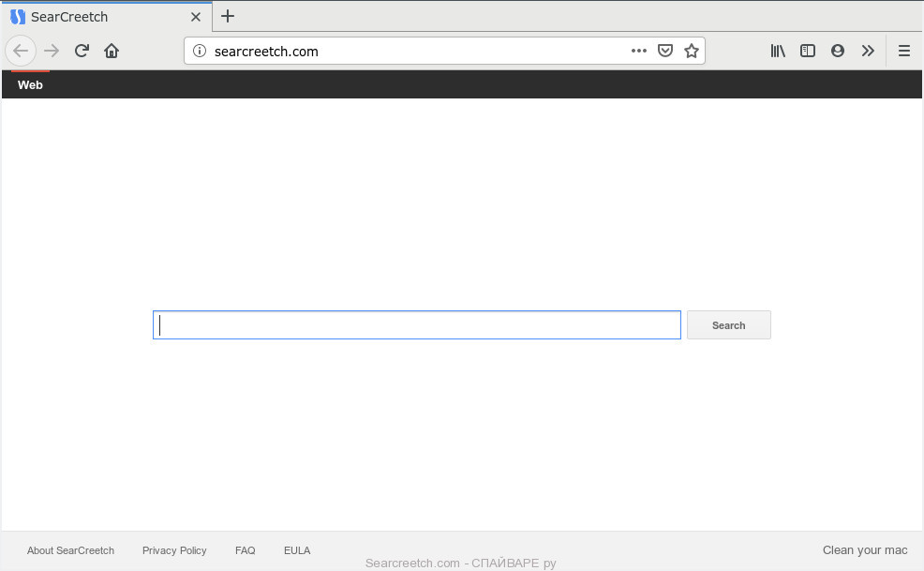The width and height of the screenshot is (924, 571).
Task: Open the Firefox hamburger application menu
Action: click(x=904, y=51)
